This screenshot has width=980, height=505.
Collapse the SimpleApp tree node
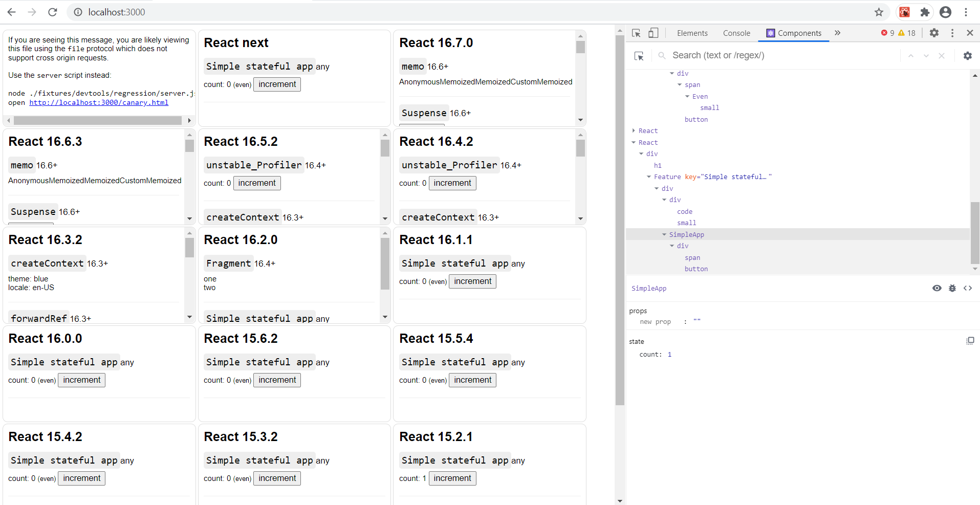click(x=664, y=234)
